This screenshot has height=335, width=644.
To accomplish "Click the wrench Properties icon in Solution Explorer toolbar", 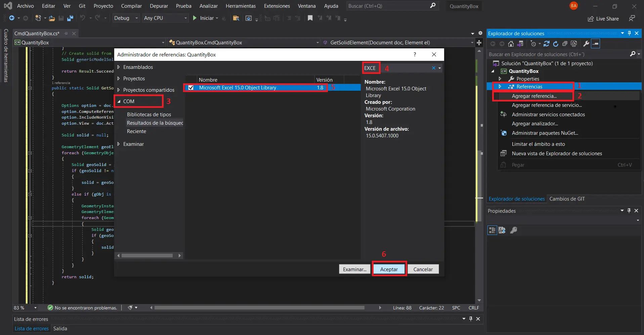I will pos(586,44).
